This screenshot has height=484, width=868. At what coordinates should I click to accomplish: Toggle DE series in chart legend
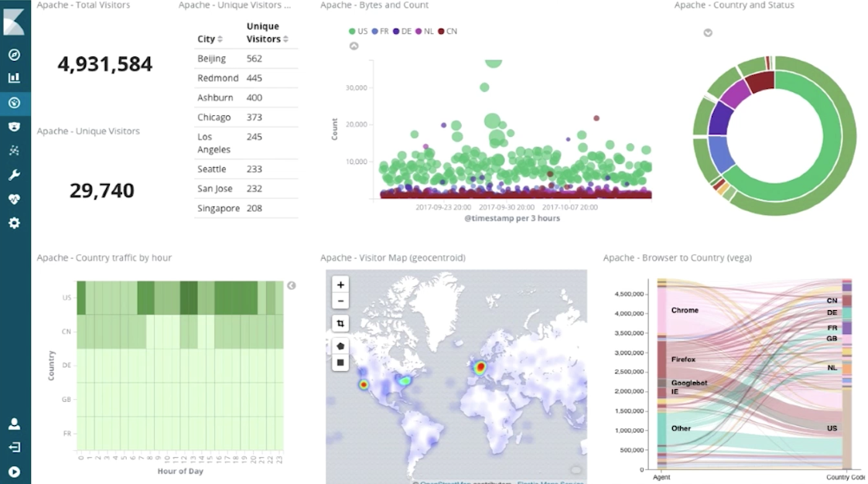point(402,31)
